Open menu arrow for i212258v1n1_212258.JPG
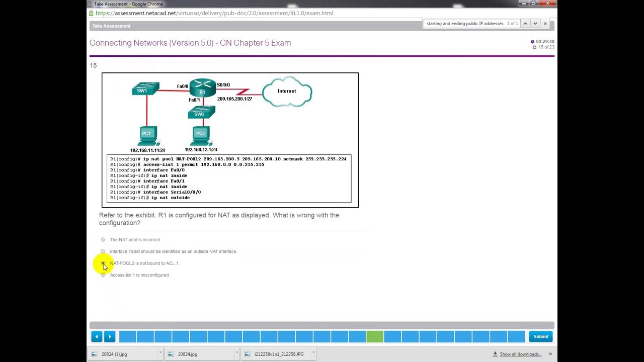Viewport: 644px width, 362px height. pos(313,353)
